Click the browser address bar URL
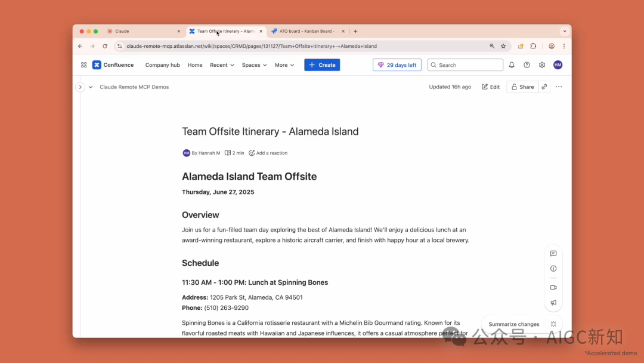644x363 pixels. tap(252, 46)
